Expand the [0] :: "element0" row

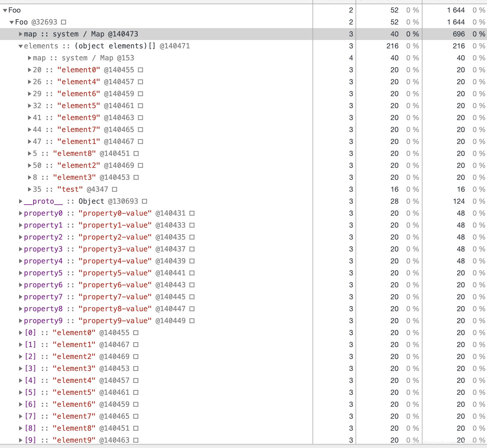[x=21, y=333]
